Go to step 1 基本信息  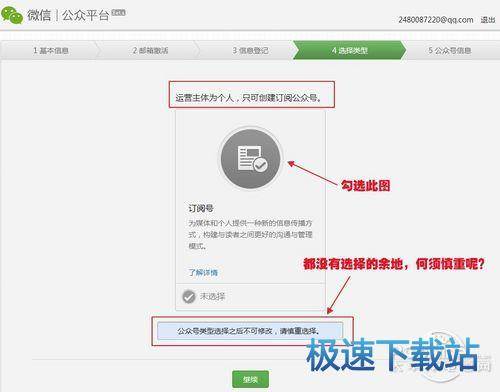(51, 50)
